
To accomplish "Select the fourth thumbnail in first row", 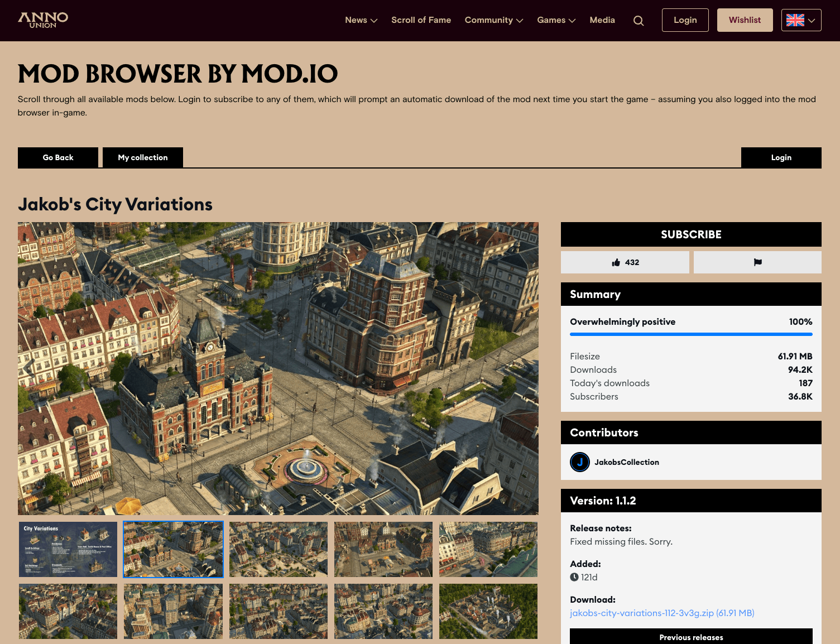I will [383, 550].
